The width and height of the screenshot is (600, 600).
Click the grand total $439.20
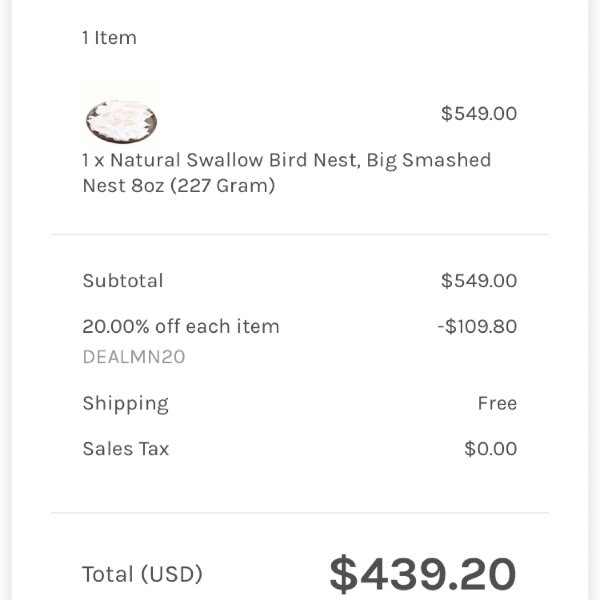coord(423,574)
